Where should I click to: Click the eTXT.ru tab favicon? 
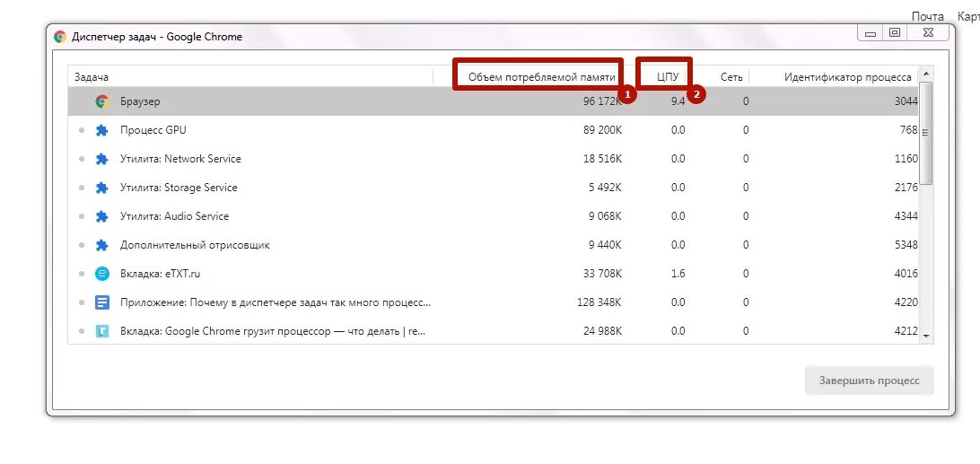tap(102, 274)
